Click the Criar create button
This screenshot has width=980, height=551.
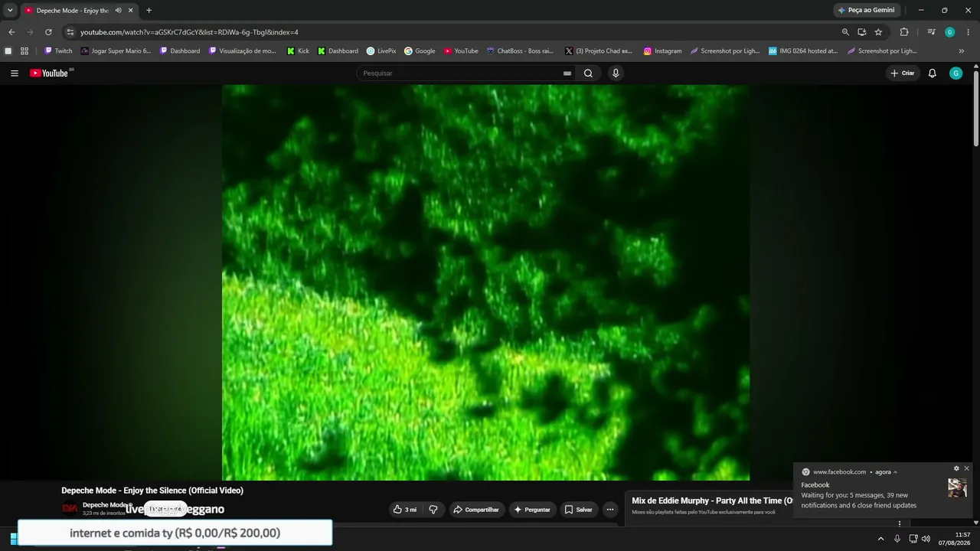coord(902,73)
